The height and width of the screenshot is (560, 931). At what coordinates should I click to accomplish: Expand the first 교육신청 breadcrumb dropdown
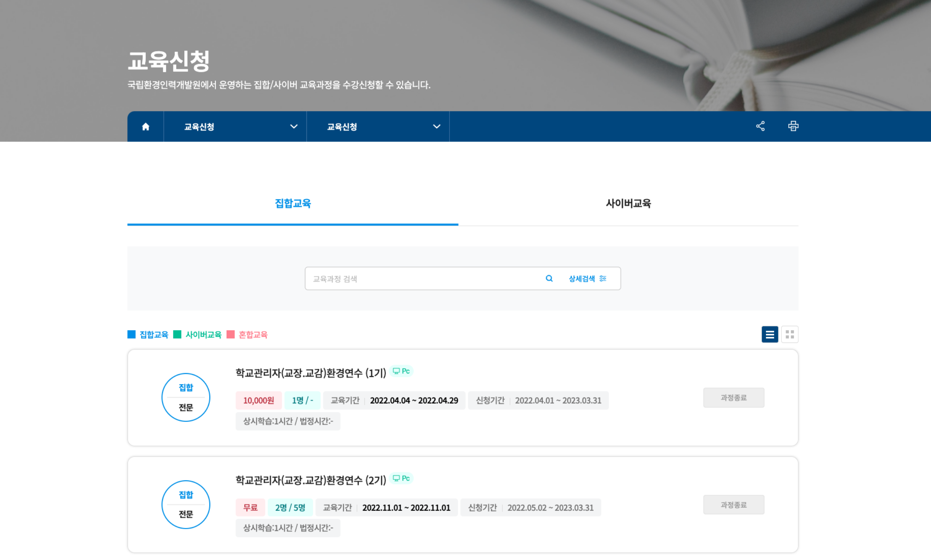pos(294,126)
